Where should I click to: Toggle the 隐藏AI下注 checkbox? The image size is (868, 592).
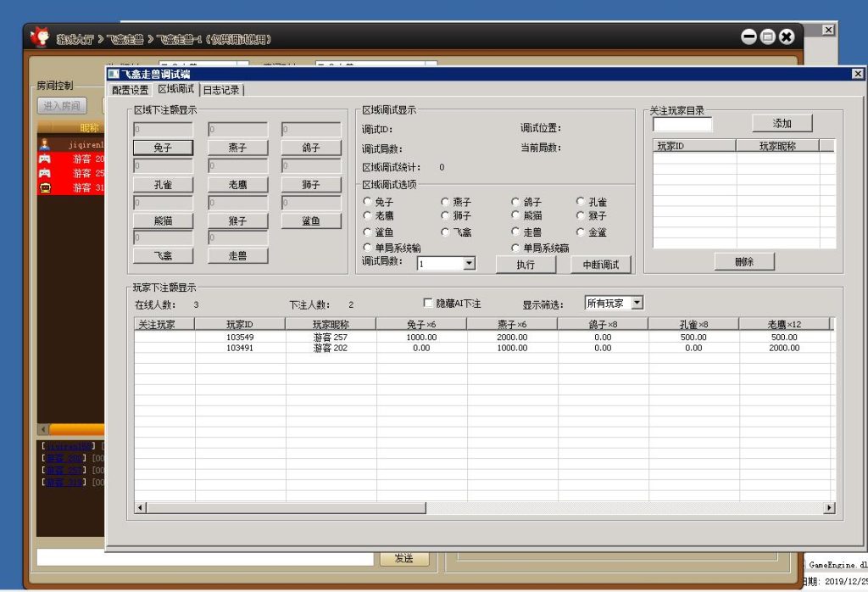428,303
